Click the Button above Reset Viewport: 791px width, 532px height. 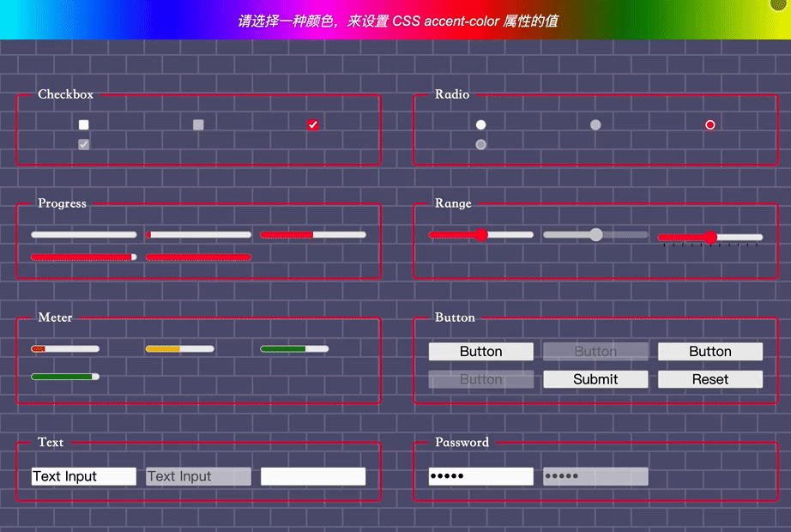(x=709, y=351)
